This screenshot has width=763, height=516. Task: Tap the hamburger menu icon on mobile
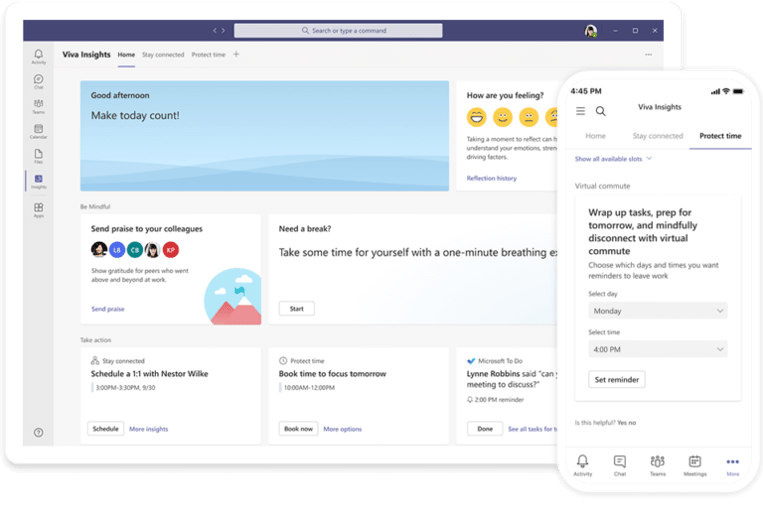coord(581,111)
